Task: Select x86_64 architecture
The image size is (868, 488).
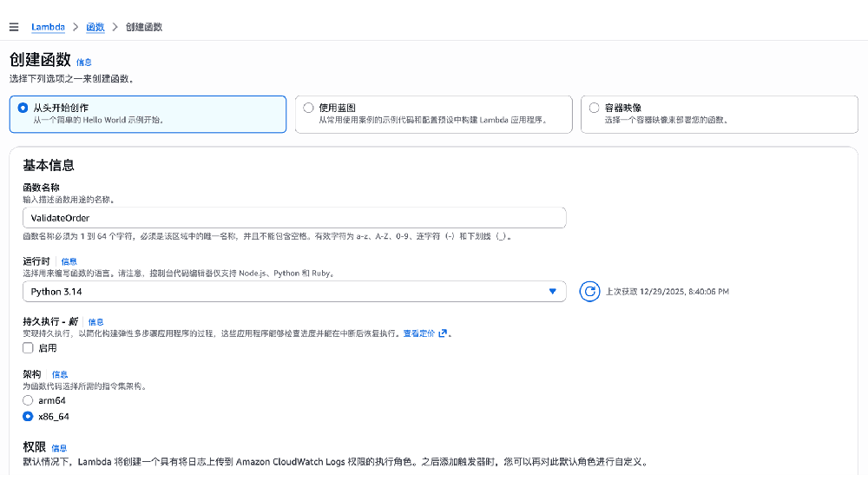Action: click(x=28, y=417)
